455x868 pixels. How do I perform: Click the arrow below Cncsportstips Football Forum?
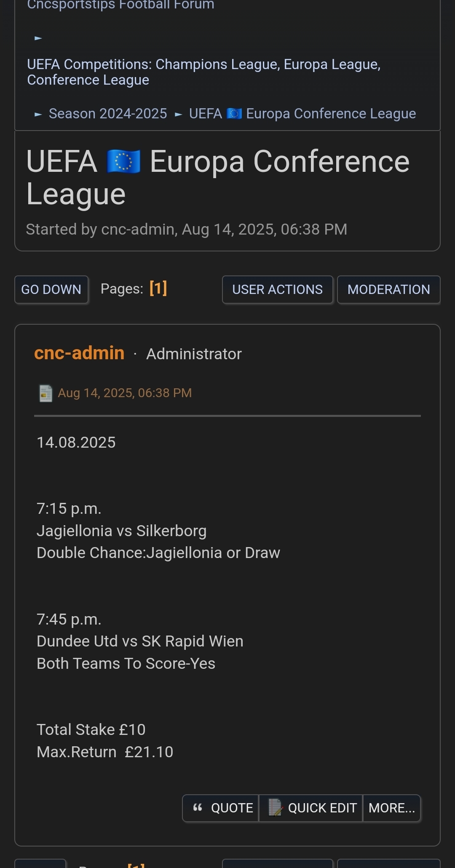[38, 38]
